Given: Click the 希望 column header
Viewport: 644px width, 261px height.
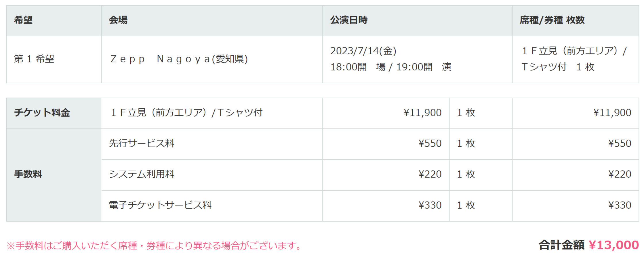Looking at the screenshot, I should [54, 21].
